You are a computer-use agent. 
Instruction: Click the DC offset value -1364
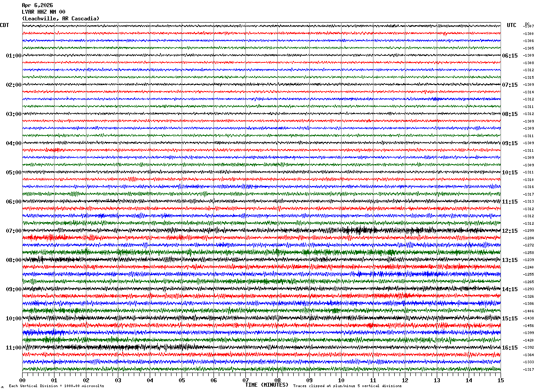coord(528,355)
